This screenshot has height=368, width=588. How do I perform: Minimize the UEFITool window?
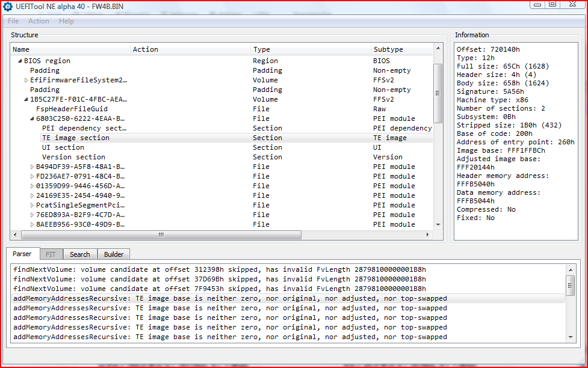pyautogui.click(x=537, y=4)
